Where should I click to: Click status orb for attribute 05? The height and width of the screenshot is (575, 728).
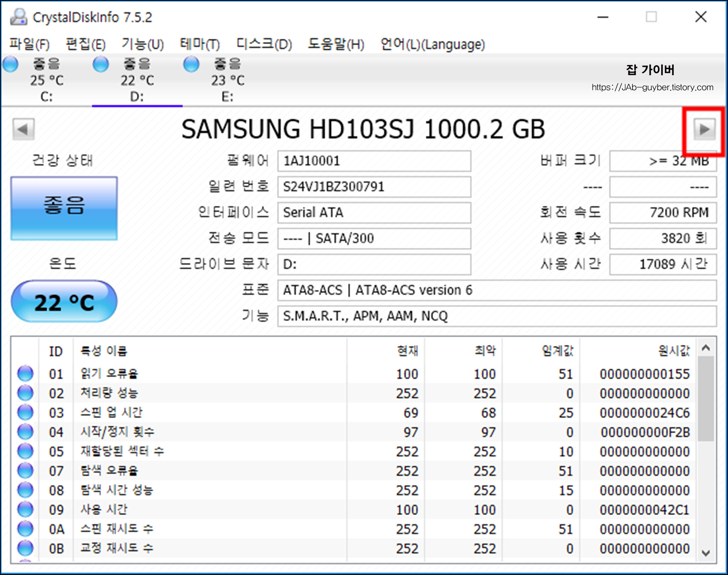tap(25, 451)
